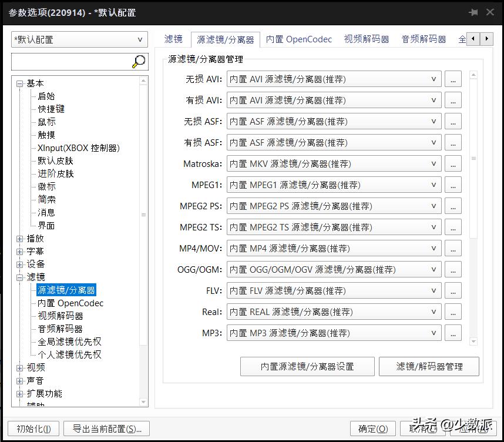
Task: Expand the 视频 tree branch
Action: 20,367
